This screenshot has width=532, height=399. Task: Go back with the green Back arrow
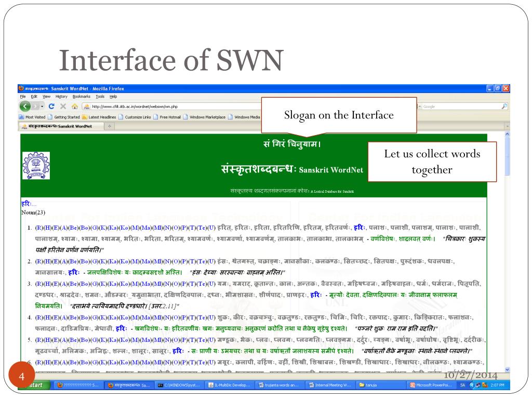(25, 107)
